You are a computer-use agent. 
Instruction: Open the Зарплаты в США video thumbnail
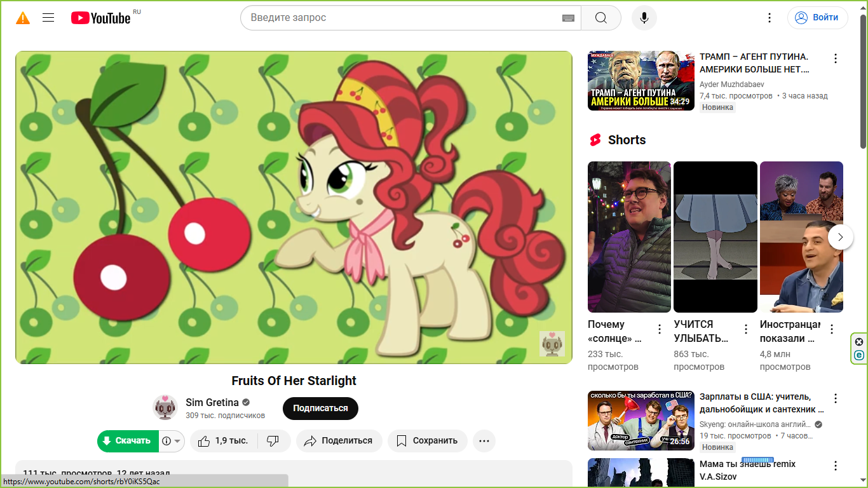click(x=641, y=421)
